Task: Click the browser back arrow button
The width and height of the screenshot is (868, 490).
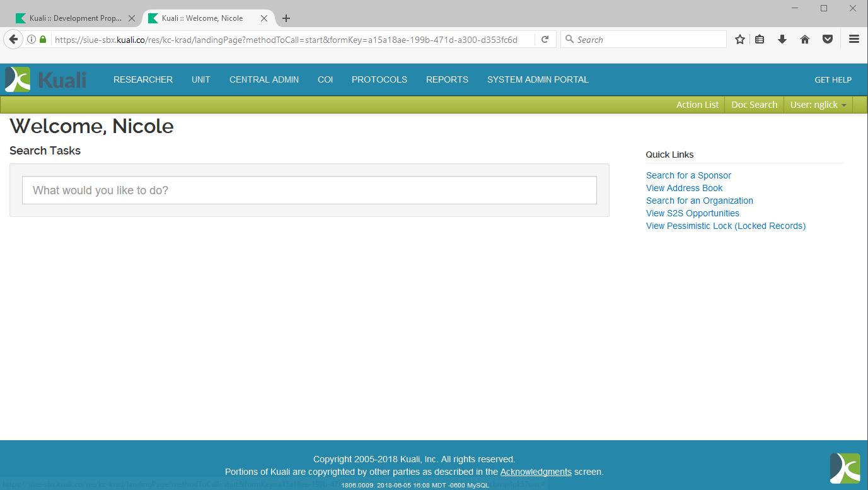Action: pos(13,39)
